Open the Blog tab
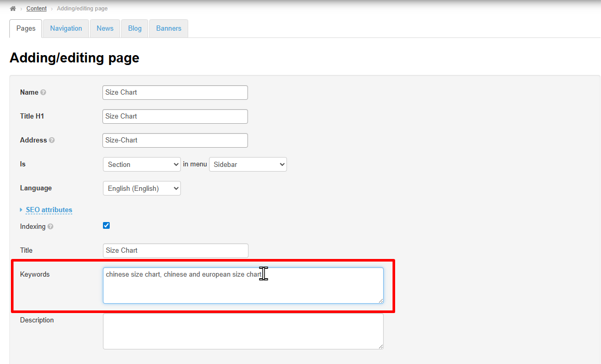 135,29
